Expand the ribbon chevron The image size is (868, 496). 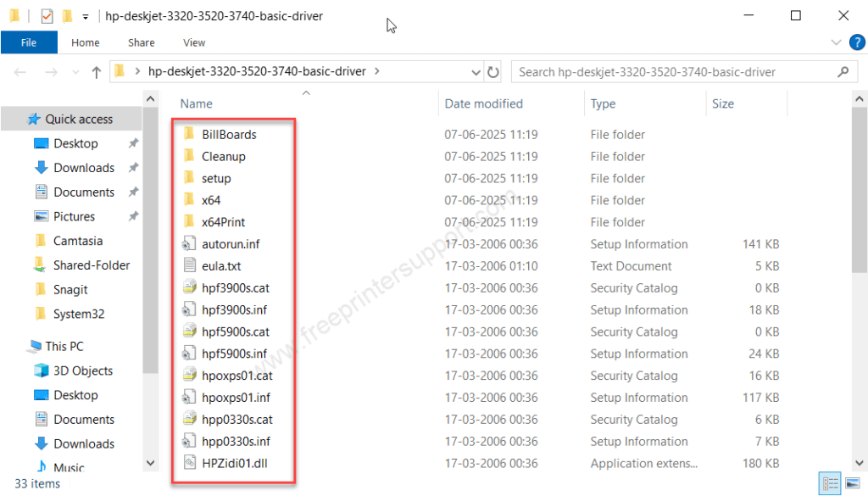(836, 42)
